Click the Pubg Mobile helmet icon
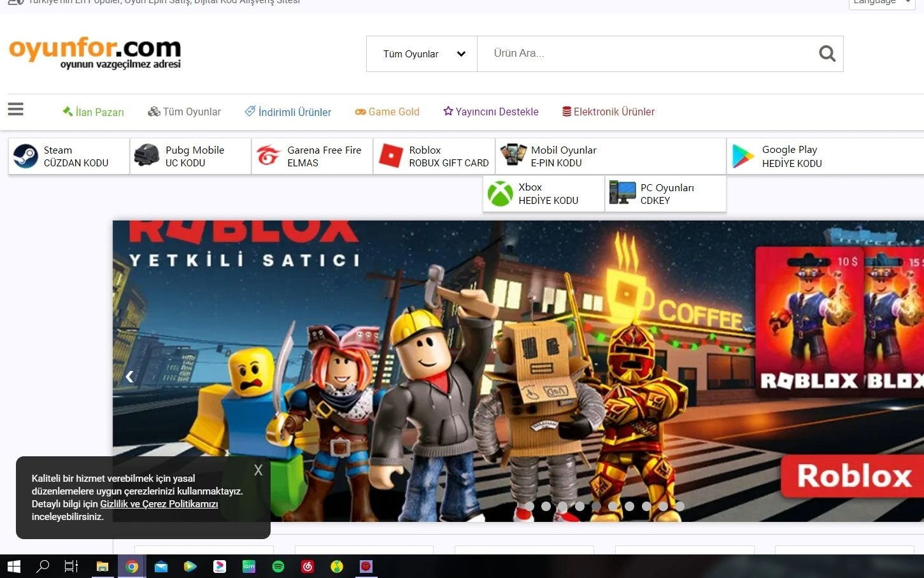 (146, 155)
